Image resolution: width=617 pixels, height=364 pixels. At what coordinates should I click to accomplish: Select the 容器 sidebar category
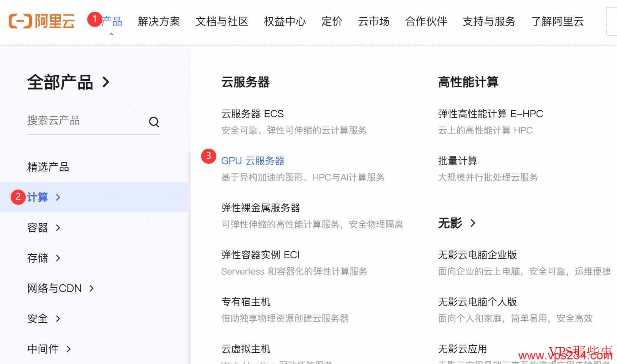[38, 227]
